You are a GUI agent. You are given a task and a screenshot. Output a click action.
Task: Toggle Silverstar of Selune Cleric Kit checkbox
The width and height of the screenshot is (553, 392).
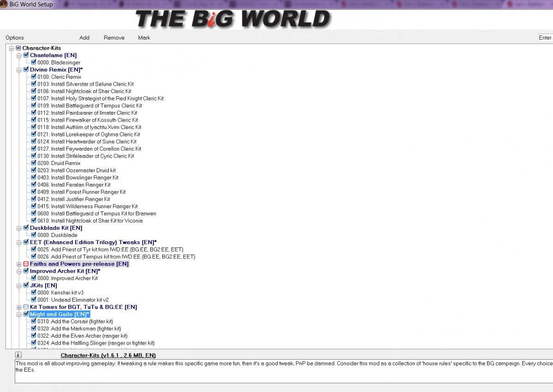tap(34, 84)
